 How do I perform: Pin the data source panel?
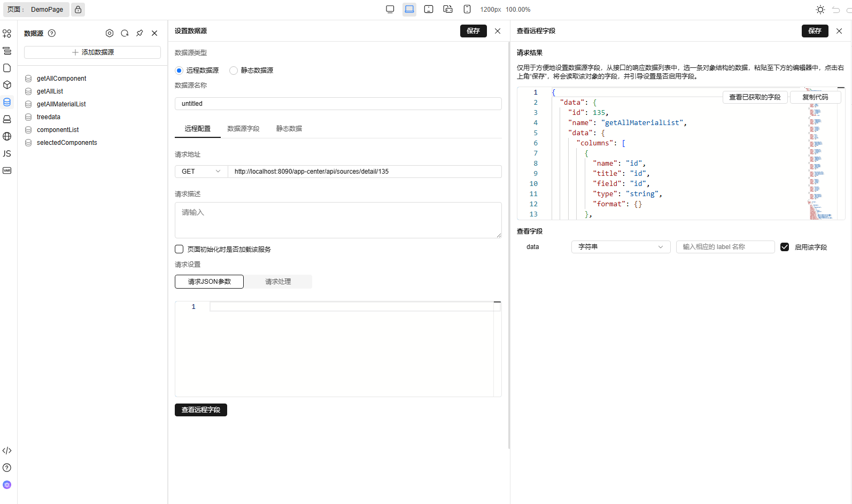(140, 33)
